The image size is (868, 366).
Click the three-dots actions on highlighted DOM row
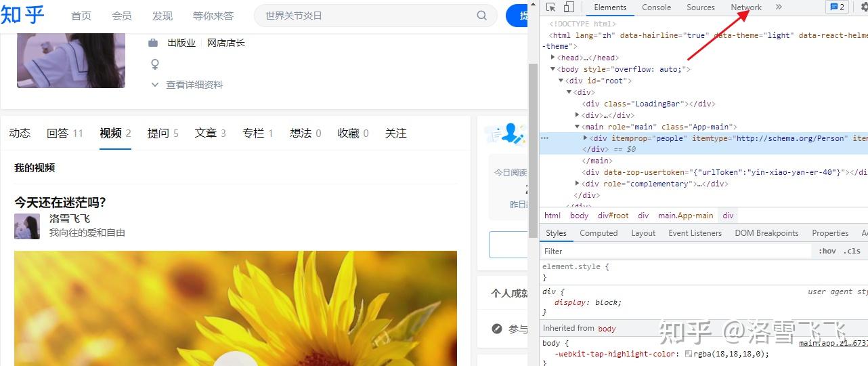coord(544,138)
